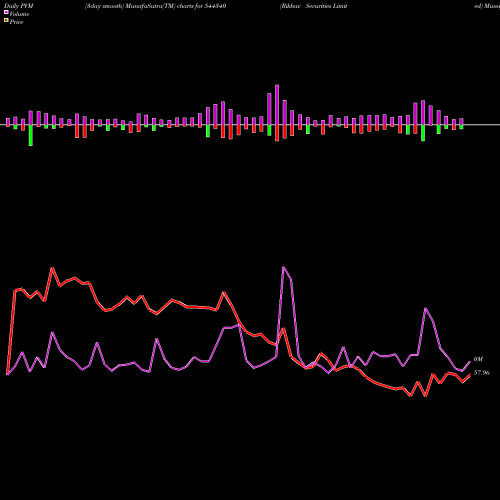Click the tallest magenta volume bar
500x500 pixels.
[277, 105]
